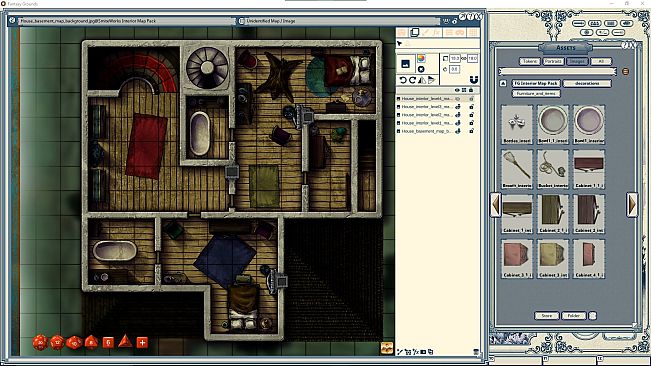Open the All tab in Assets
The image size is (651, 366).
[x=601, y=61]
